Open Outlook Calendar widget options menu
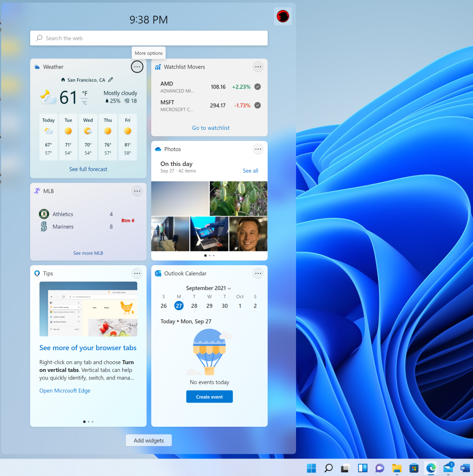 pyautogui.click(x=258, y=273)
